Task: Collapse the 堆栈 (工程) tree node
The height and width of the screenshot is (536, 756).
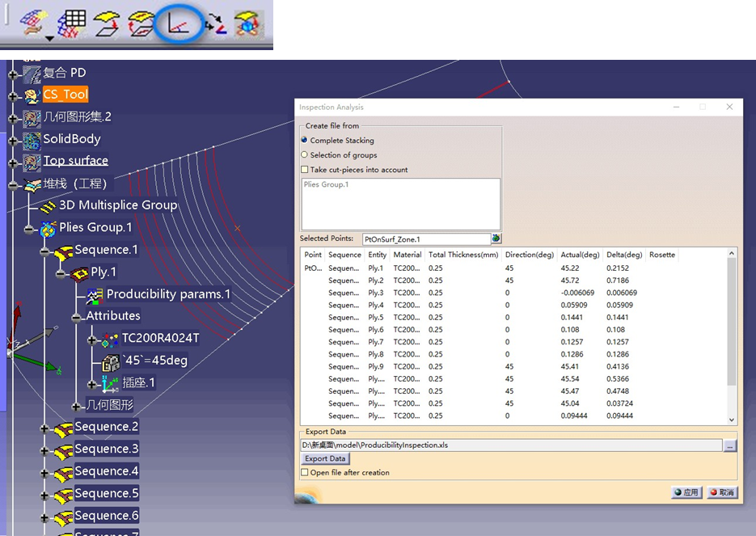Action: click(13, 185)
